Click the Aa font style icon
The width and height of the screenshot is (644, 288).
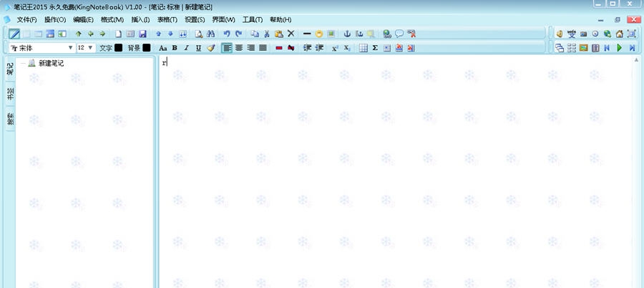pyautogui.click(x=162, y=48)
